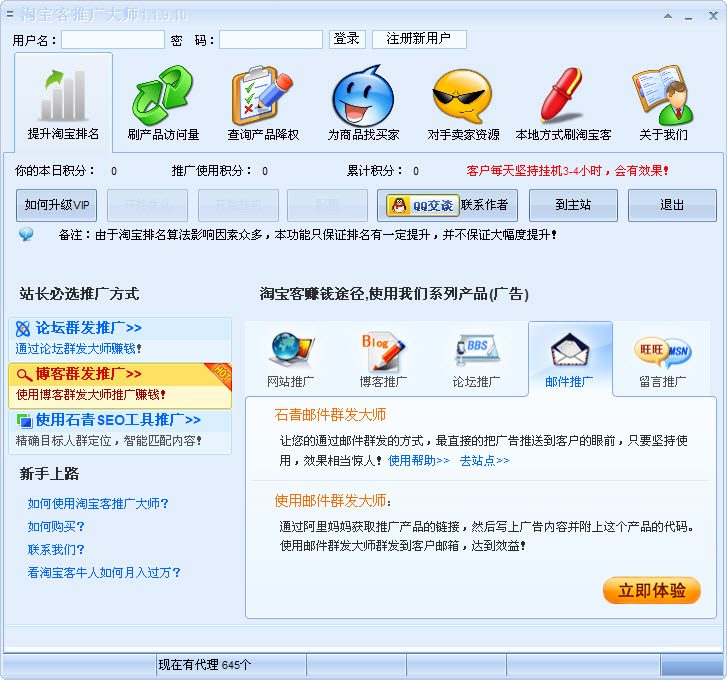Click the 博客群发推广 magnifier heading
Screen dimensions: 727x680
point(88,374)
